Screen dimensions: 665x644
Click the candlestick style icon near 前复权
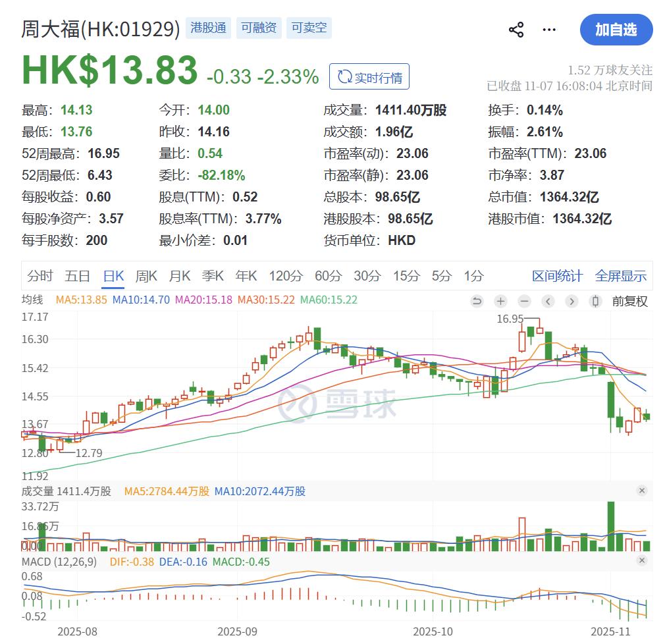tap(595, 301)
